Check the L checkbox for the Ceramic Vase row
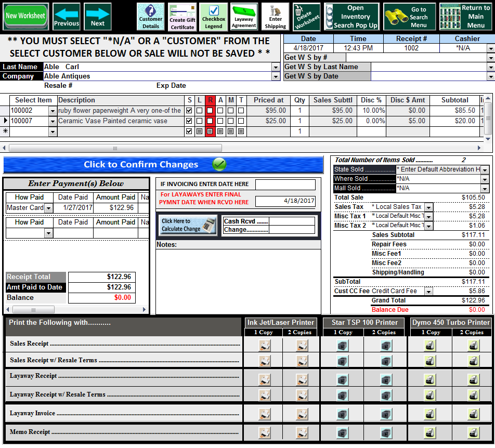This screenshot has height=448, width=495. [x=200, y=121]
